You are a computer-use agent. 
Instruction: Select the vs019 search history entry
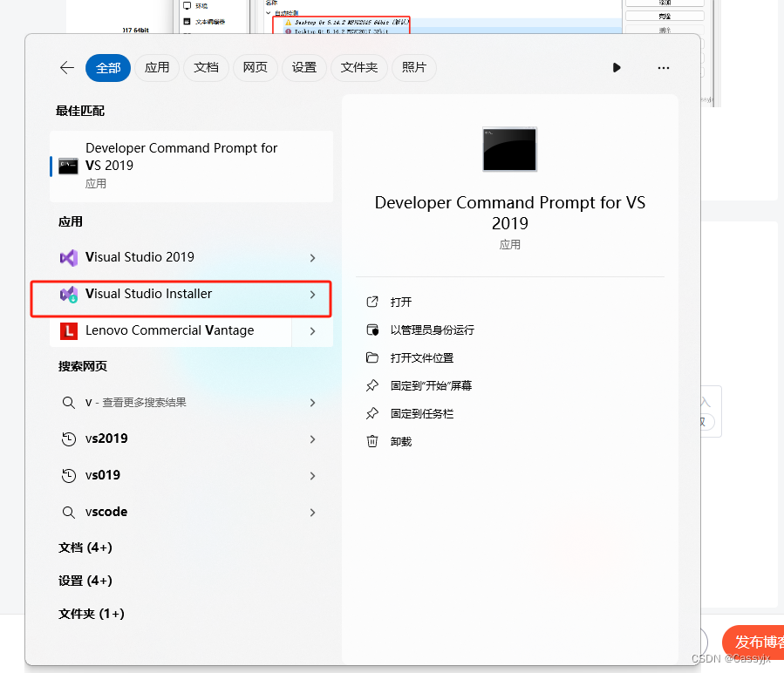click(192, 475)
